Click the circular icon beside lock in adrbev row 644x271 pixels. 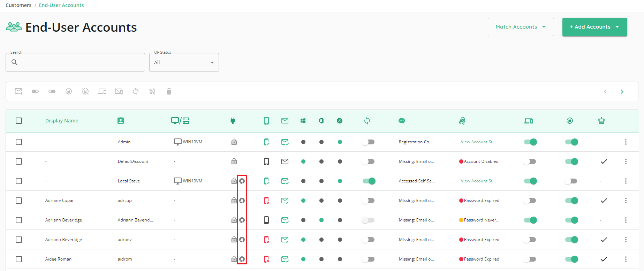(x=242, y=240)
